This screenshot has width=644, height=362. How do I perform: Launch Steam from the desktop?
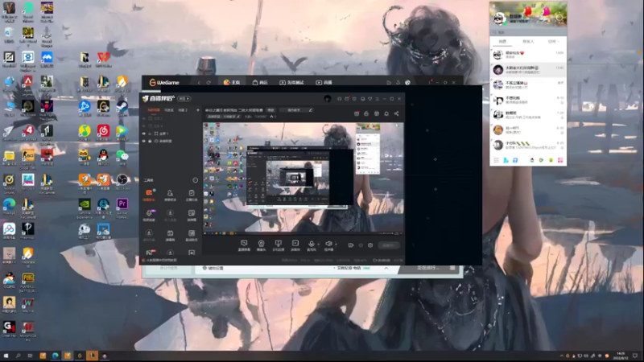tap(122, 109)
